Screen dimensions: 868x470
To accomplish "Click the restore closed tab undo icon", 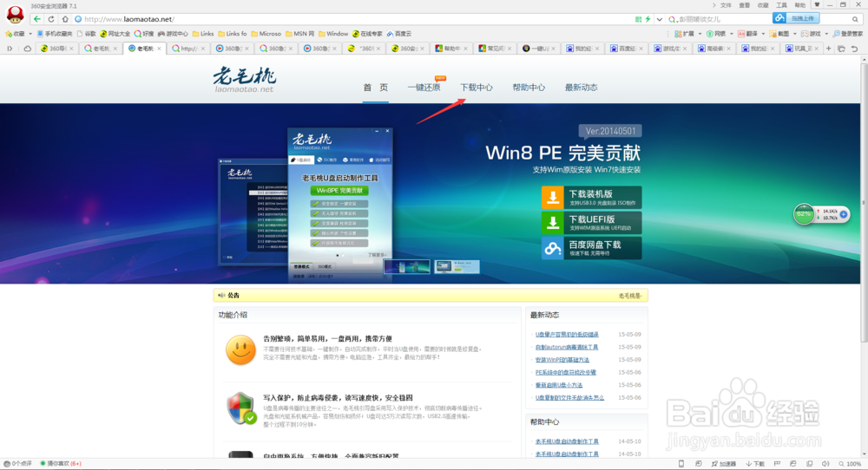I will (854, 49).
